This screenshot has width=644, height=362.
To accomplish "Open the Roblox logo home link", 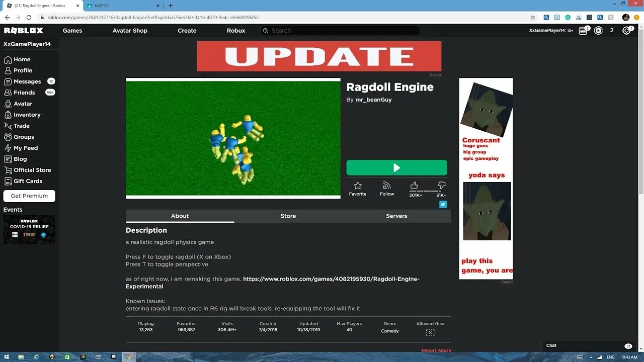I will [24, 31].
